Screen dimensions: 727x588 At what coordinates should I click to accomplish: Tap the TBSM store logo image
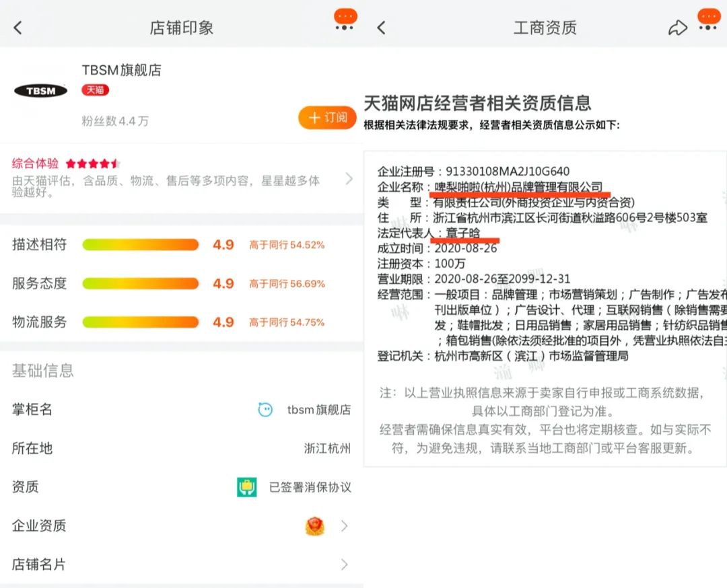tap(40, 91)
